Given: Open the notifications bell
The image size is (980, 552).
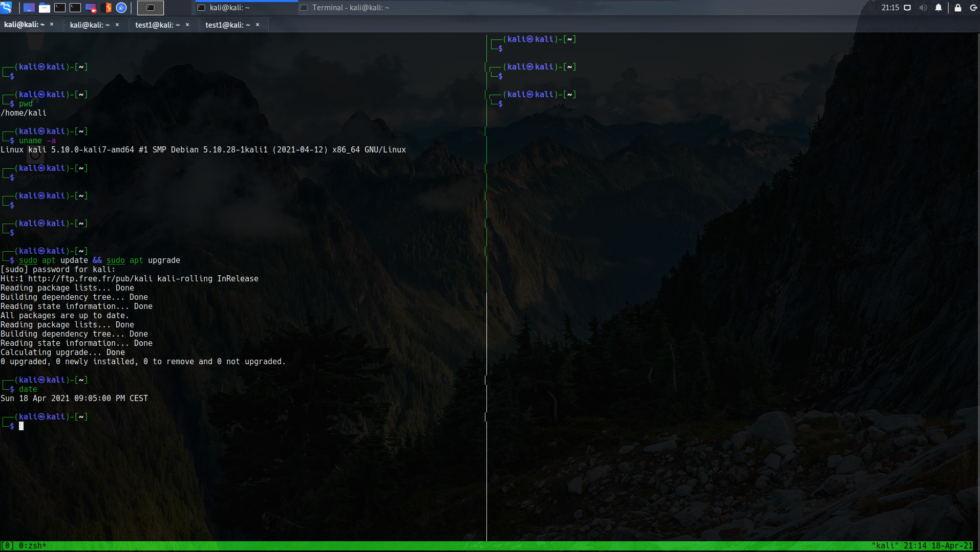Looking at the screenshot, I should [938, 8].
